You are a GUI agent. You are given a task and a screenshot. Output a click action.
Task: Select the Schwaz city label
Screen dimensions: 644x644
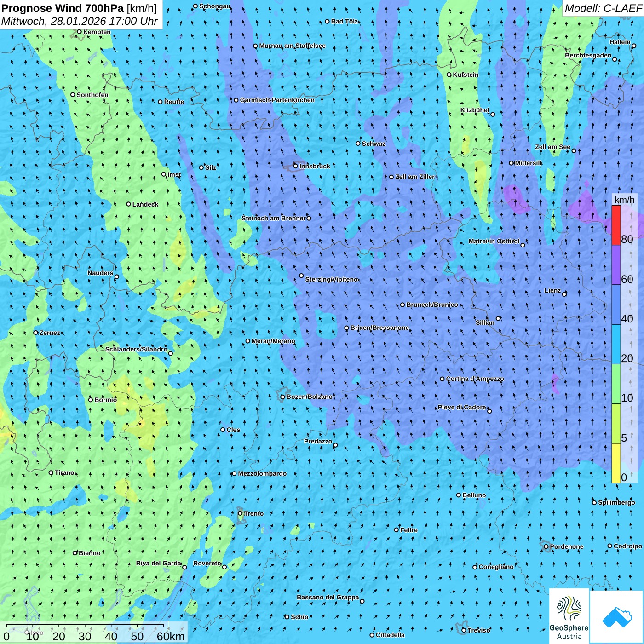[x=374, y=144]
